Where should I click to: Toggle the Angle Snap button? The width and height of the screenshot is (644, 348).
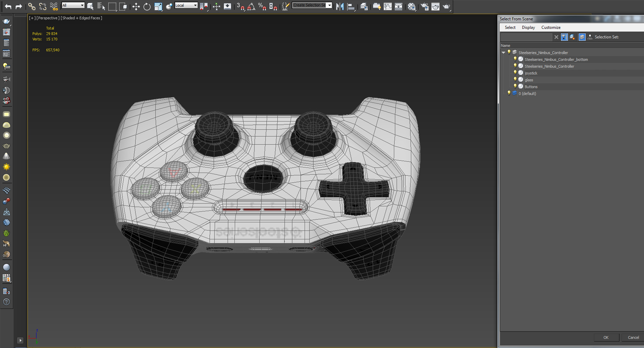(x=252, y=7)
